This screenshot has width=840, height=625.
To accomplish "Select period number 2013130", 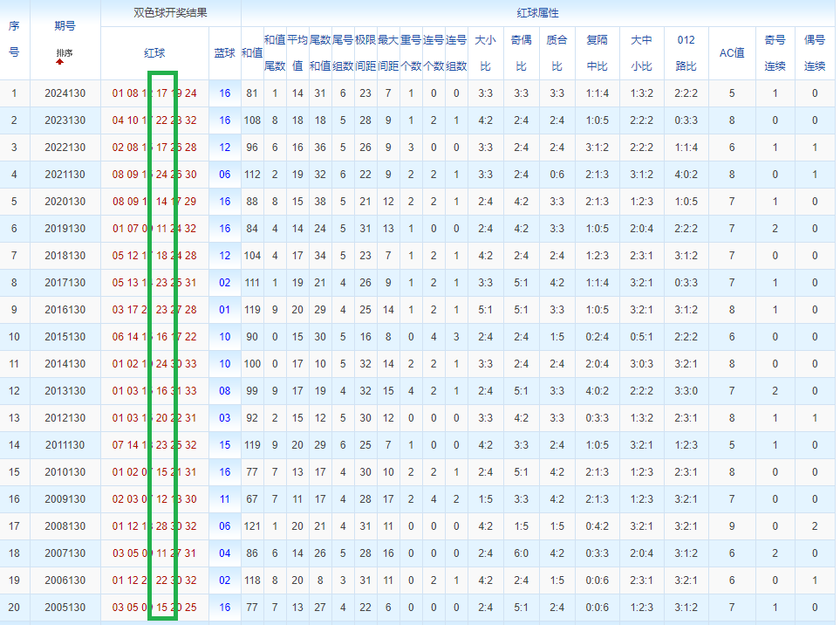I will (65, 391).
